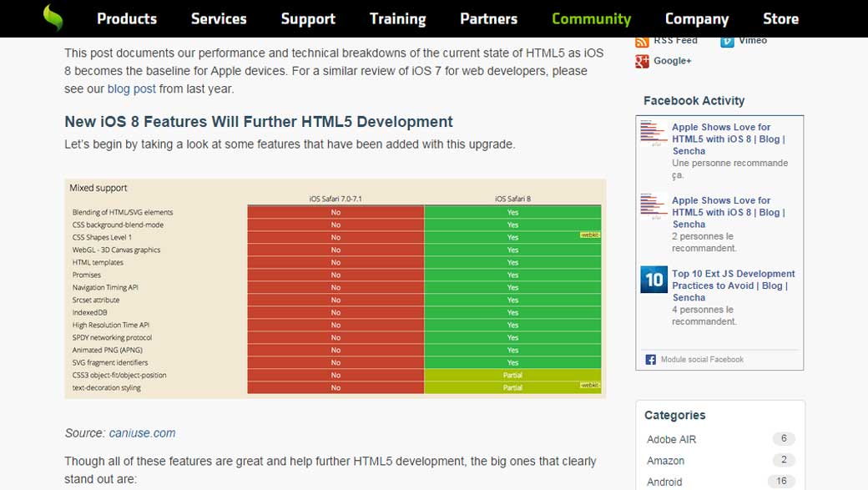Click the Google+ icon
This screenshot has width=868, height=490.
pos(643,61)
